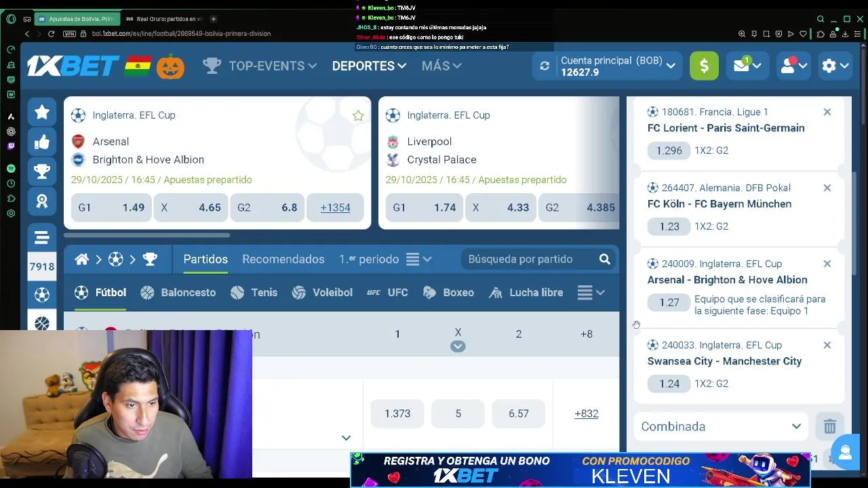The image size is (868, 488).
Task: Select the soccer ball sidebar icon
Action: pyautogui.click(x=42, y=295)
